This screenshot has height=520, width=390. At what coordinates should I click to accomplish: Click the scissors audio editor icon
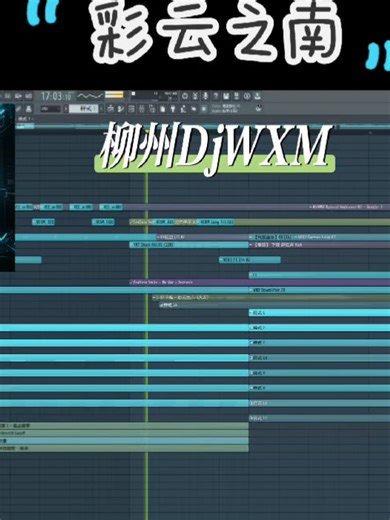pos(195,96)
